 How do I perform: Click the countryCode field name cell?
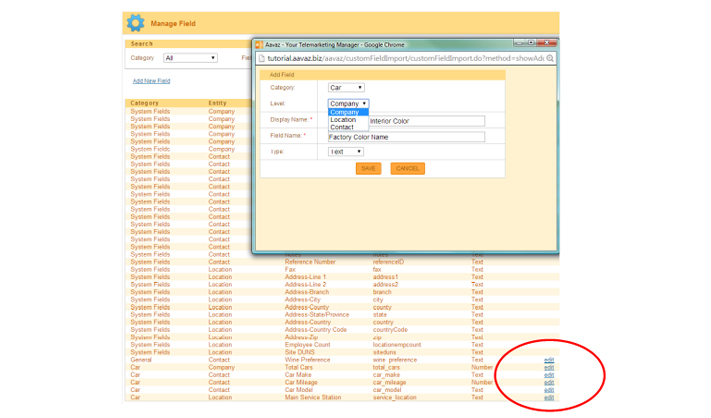pos(390,330)
